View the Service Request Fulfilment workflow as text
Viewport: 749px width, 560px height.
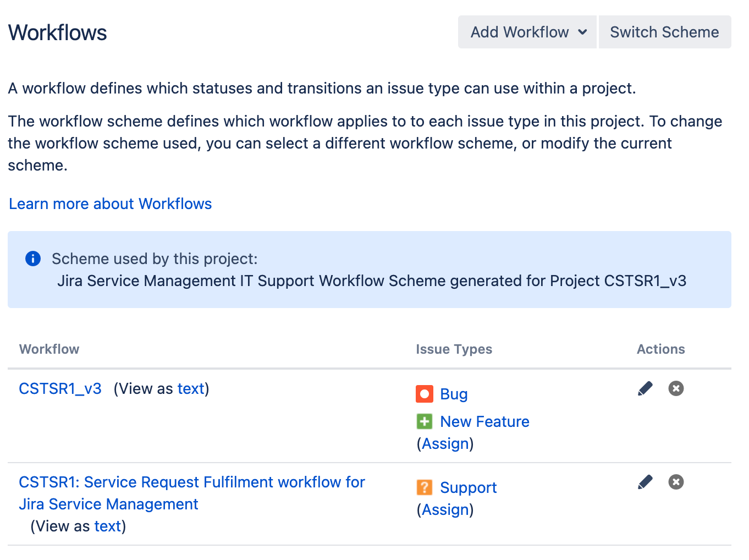click(x=107, y=526)
